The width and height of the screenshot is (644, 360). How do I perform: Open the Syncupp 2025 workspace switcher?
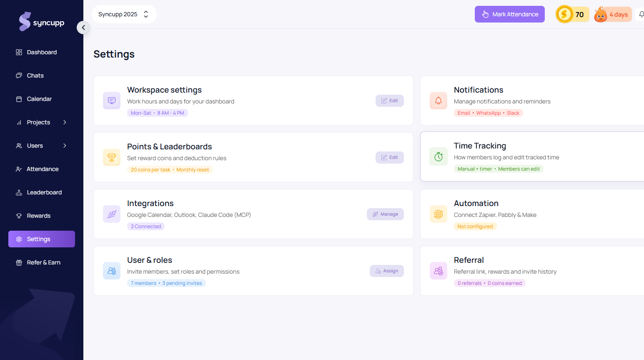tap(124, 14)
